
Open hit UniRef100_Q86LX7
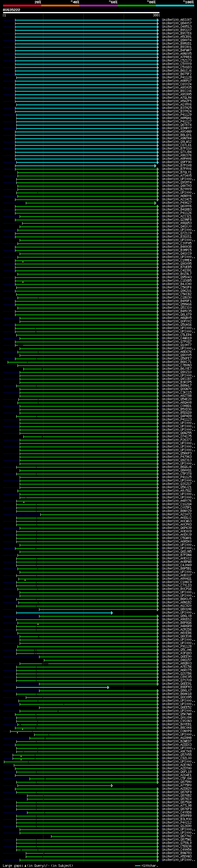pos(176,690)
